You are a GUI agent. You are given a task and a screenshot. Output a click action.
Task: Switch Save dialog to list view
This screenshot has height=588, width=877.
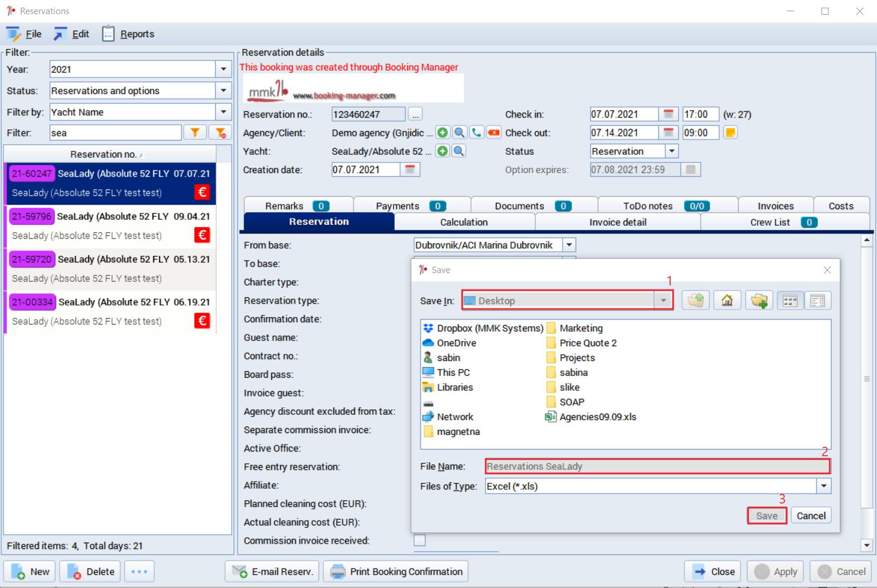point(790,301)
